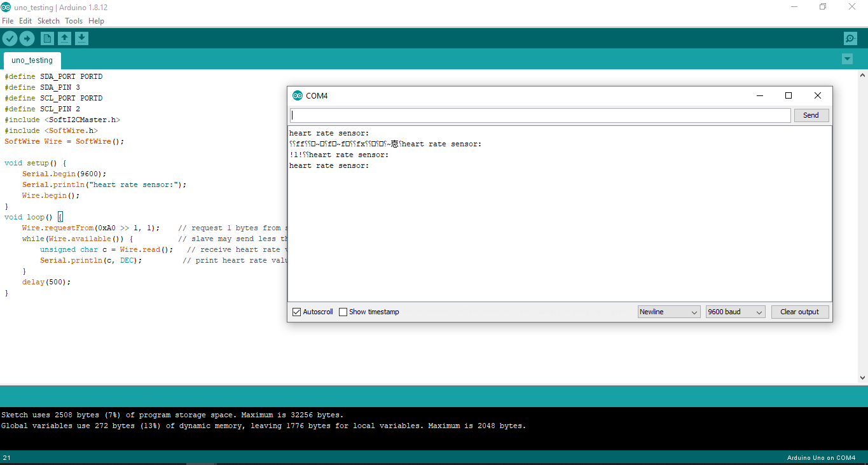
Task: Maximize the COM4 serial monitor window
Action: pos(789,95)
